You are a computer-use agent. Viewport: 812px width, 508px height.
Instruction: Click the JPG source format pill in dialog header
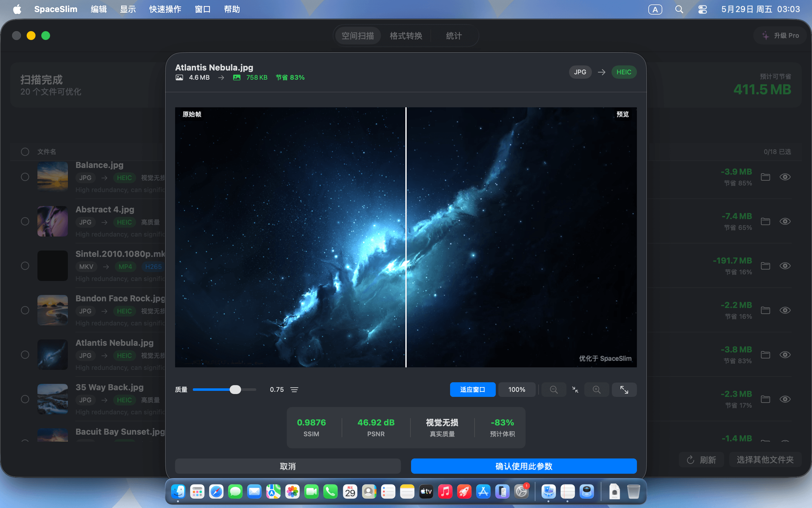tap(580, 72)
